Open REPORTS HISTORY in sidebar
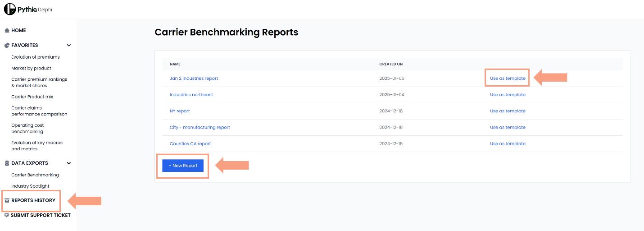Image resolution: width=644 pixels, height=231 pixels. click(33, 200)
